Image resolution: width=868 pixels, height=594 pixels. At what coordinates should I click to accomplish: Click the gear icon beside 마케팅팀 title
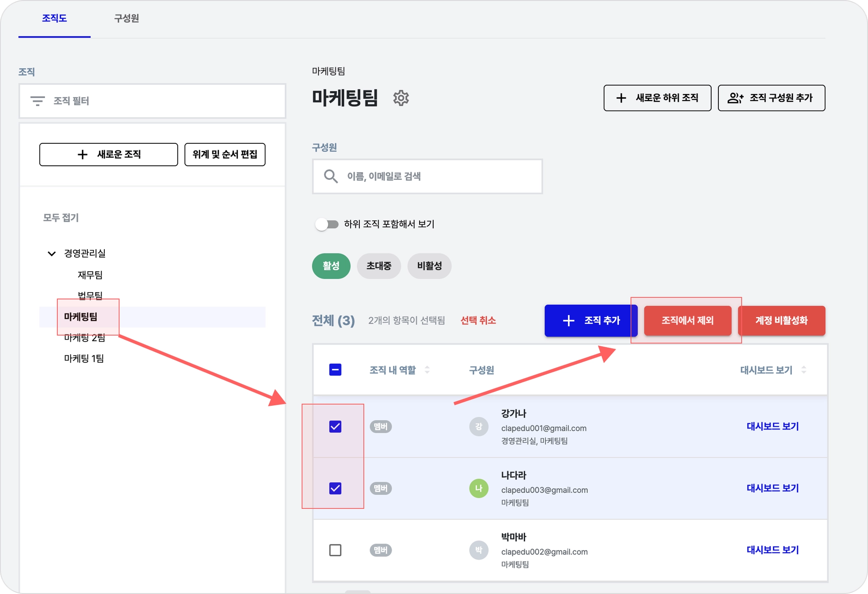tap(401, 98)
